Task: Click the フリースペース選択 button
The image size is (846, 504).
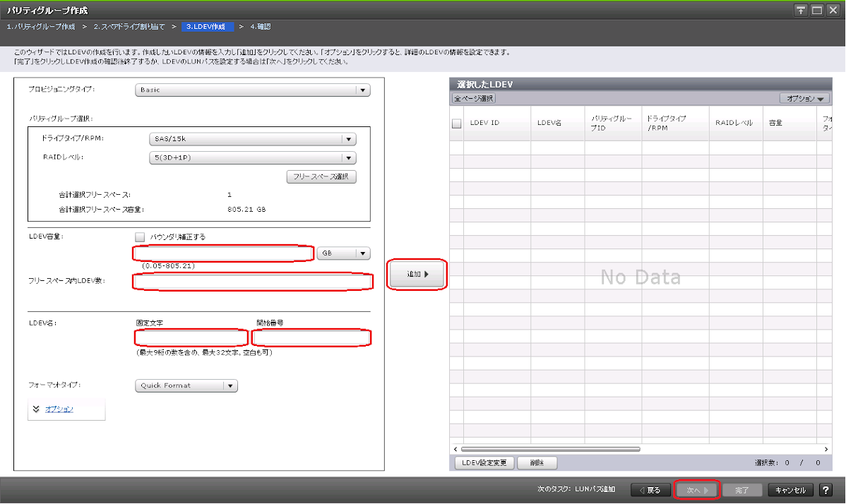Action: [321, 177]
